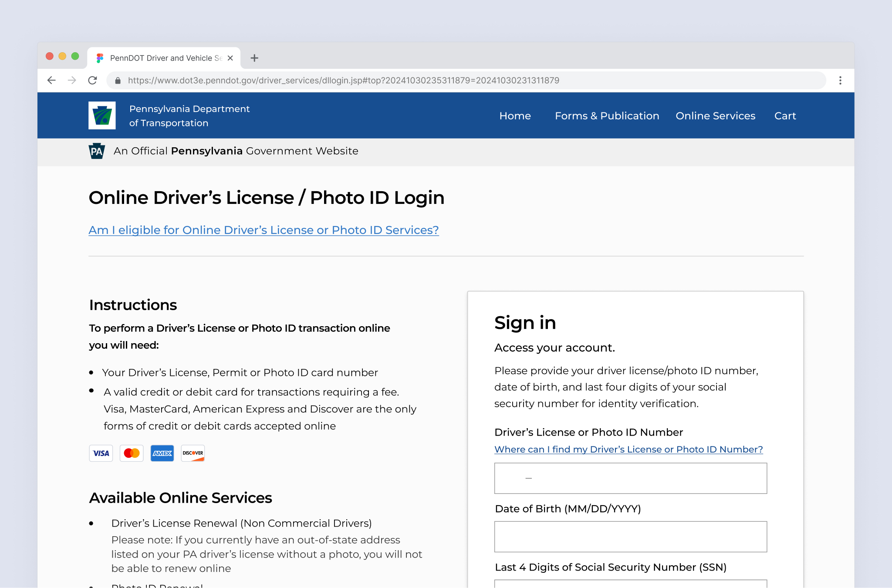Click the 'Instructions' heading
Viewport: 892px width, 588px height.
coord(133,305)
